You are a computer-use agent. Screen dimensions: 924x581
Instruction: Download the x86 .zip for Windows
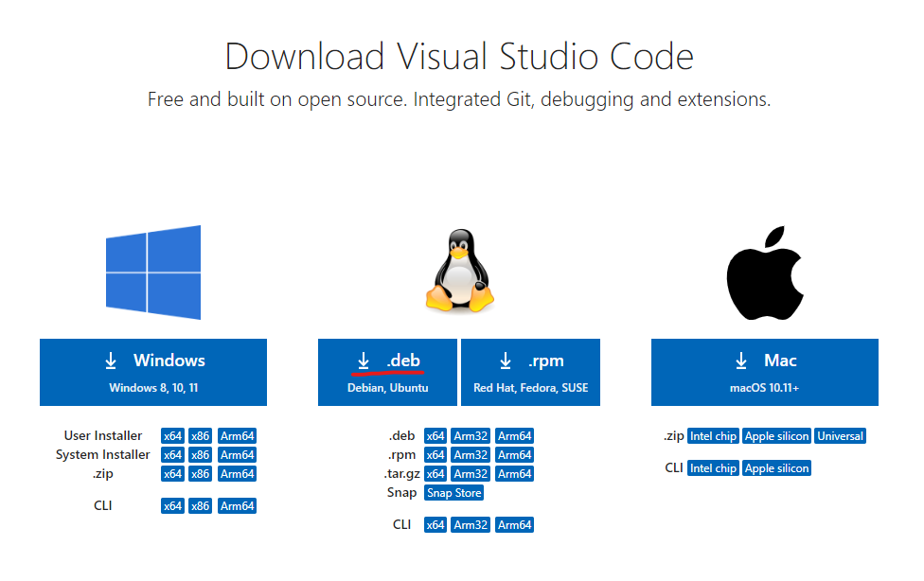pyautogui.click(x=200, y=473)
